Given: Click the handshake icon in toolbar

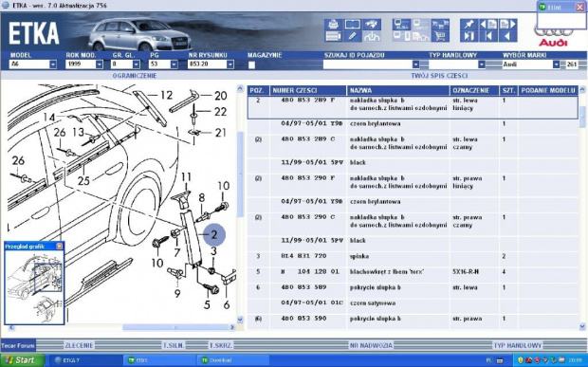Looking at the screenshot, I should pyautogui.click(x=372, y=25).
